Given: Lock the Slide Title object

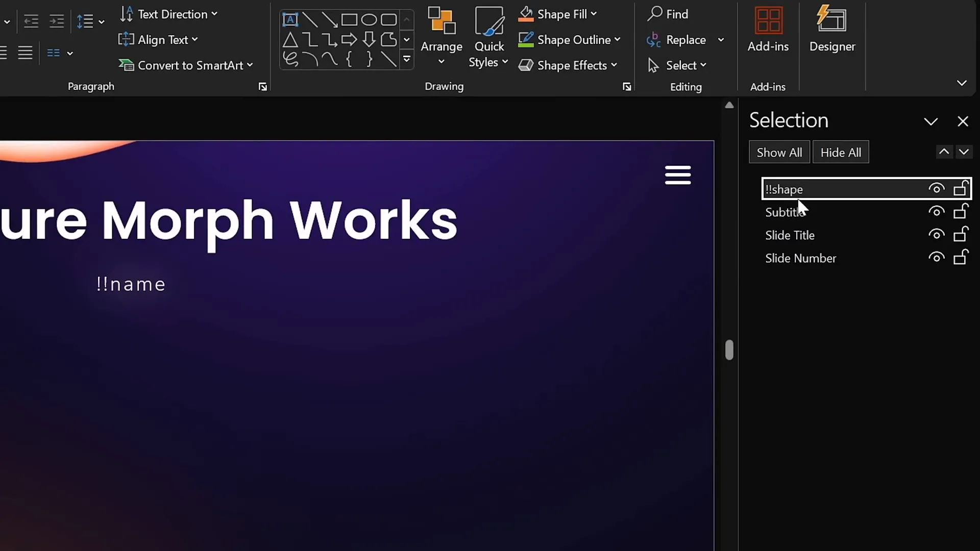Looking at the screenshot, I should point(961,234).
